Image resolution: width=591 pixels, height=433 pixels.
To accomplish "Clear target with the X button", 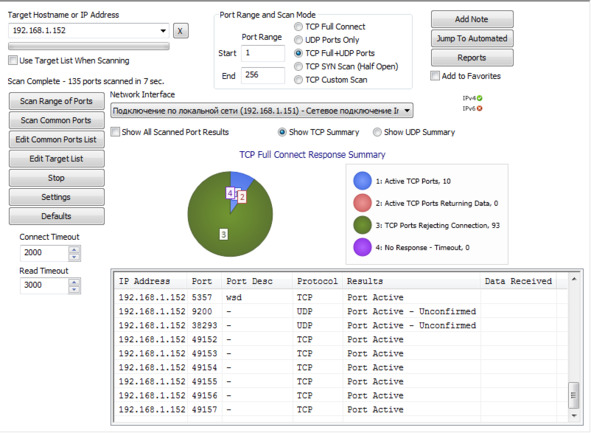I will (181, 31).
